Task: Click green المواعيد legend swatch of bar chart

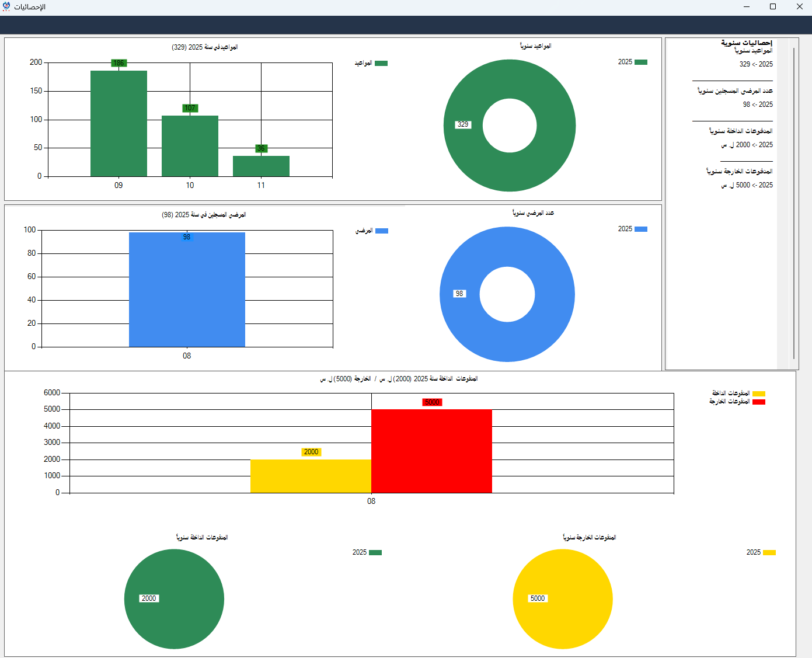Action: pyautogui.click(x=381, y=64)
